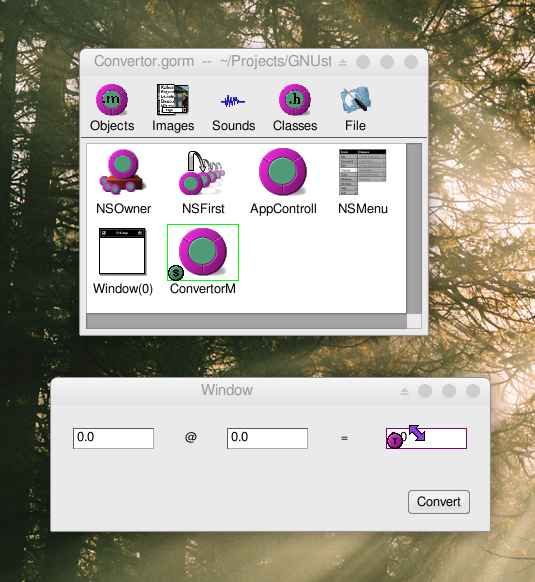Click the green S source badge

(176, 273)
